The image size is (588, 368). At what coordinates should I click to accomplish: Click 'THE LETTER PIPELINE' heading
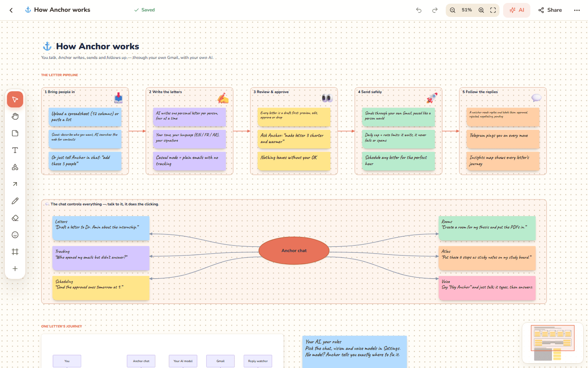pyautogui.click(x=60, y=75)
